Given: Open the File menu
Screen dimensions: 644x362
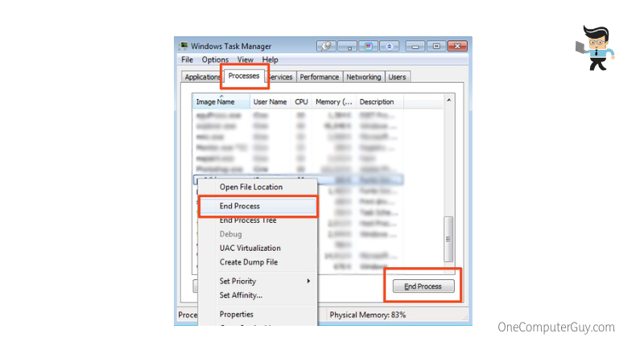Looking at the screenshot, I should pos(187,60).
